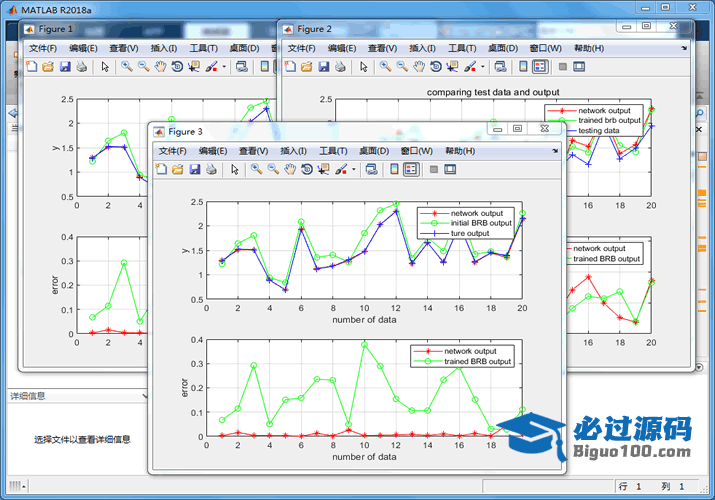
Task: Print figure icon in Figure 3 toolbar
Action: [x=211, y=170]
